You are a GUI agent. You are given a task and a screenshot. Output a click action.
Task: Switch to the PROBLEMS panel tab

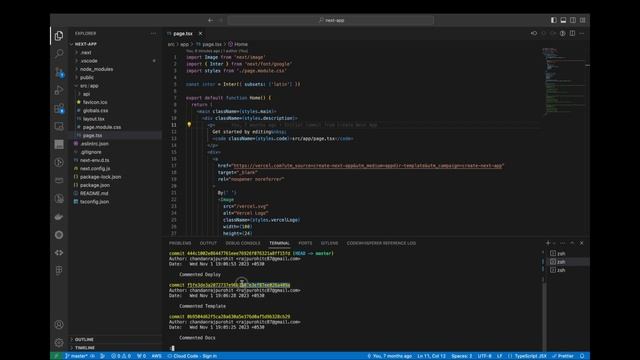coord(180,243)
